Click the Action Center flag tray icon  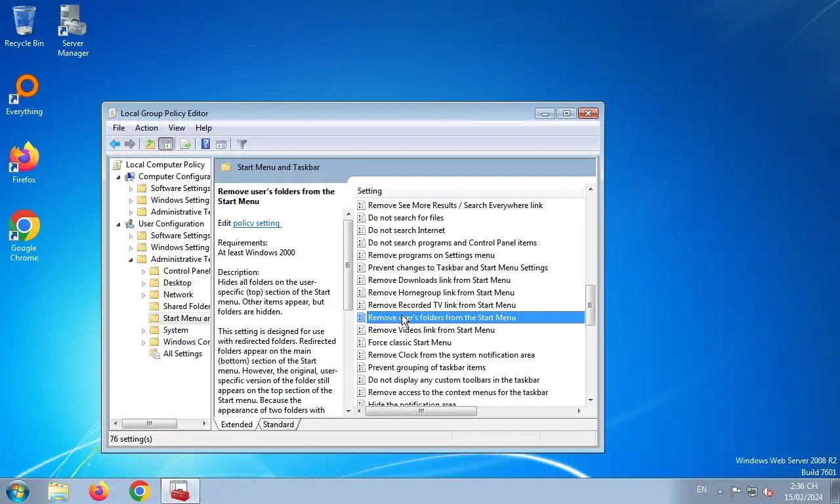click(736, 492)
